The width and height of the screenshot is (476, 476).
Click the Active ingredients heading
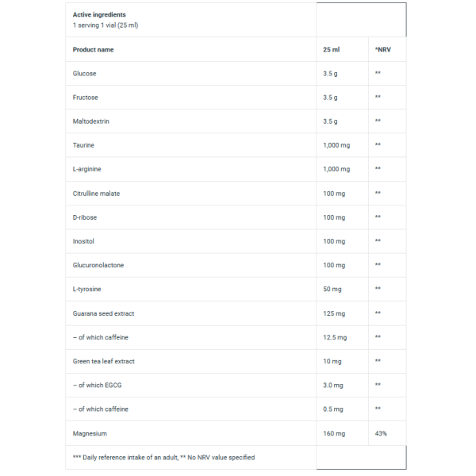click(99, 14)
